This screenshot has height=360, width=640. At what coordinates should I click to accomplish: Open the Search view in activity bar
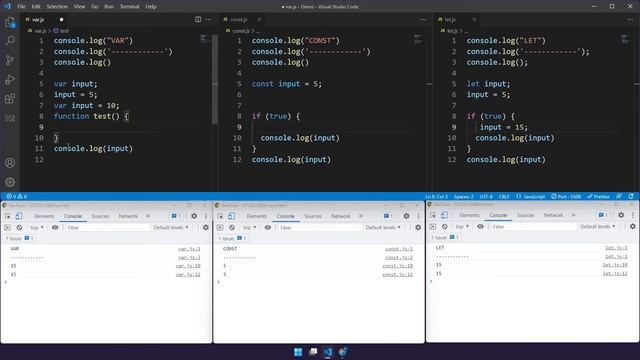pos(10,40)
